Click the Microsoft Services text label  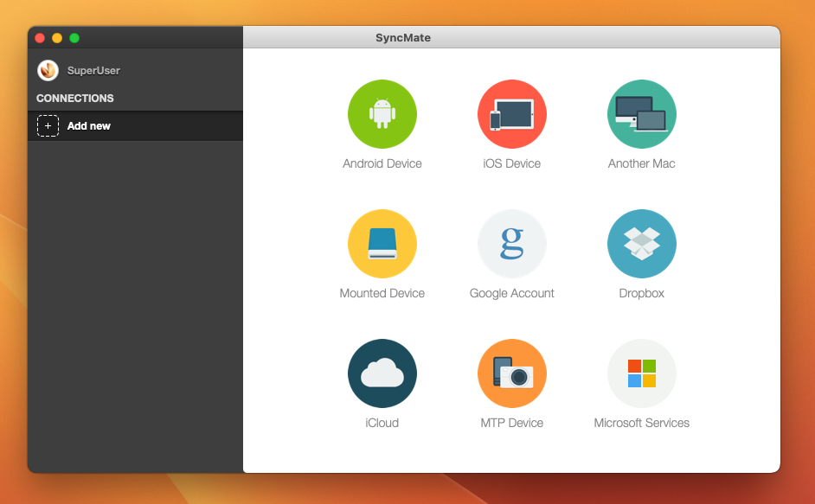coord(641,424)
